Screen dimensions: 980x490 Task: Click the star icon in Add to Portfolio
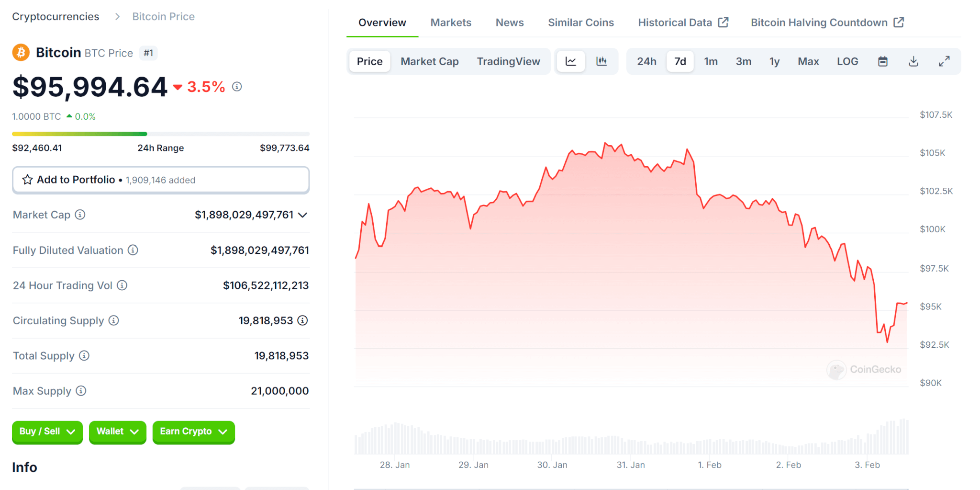tap(28, 180)
